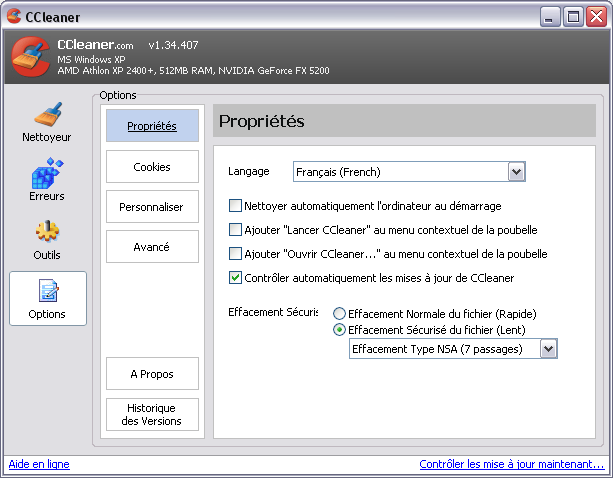Viewport: 613px width, 478px height.
Task: Switch to the Cookies tab
Action: [152, 167]
